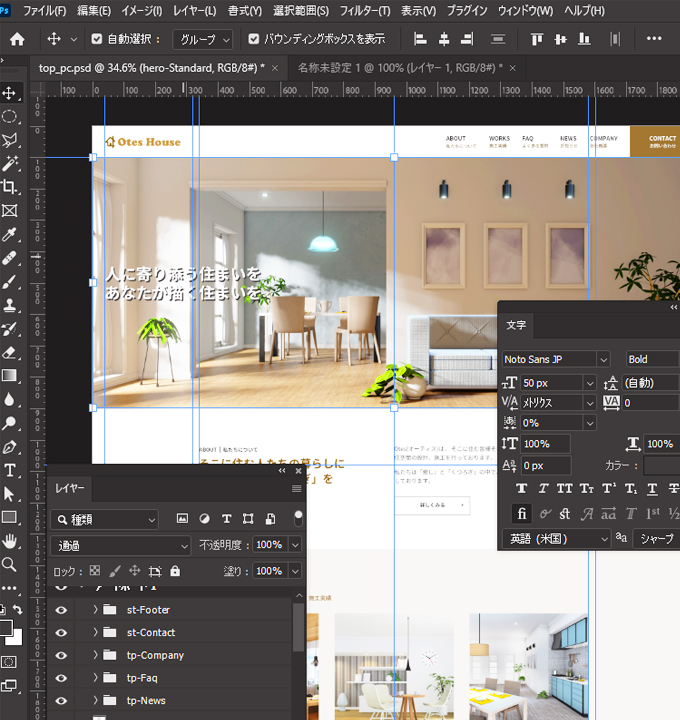The height and width of the screenshot is (720, 680).
Task: Click the カラー text color swatch
Action: tap(661, 466)
